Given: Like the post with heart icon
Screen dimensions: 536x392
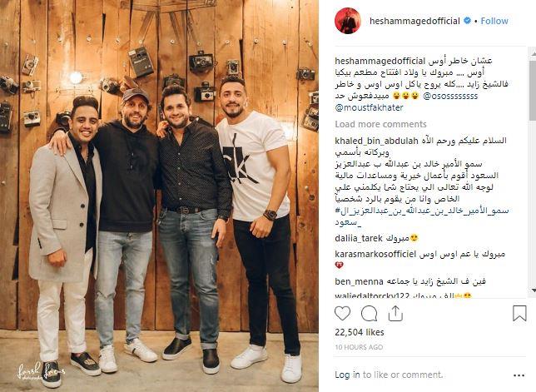Looking at the screenshot, I should 343,313.
